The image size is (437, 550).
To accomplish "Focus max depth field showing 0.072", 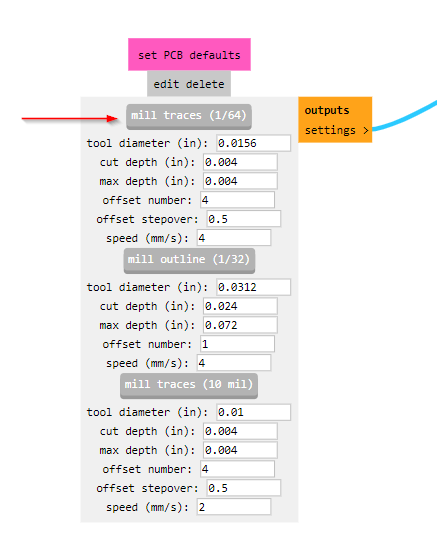I will (240, 325).
